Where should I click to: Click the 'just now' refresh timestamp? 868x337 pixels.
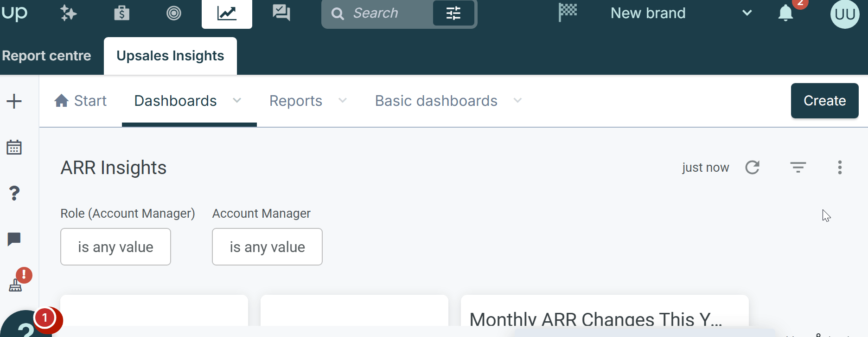click(x=705, y=168)
